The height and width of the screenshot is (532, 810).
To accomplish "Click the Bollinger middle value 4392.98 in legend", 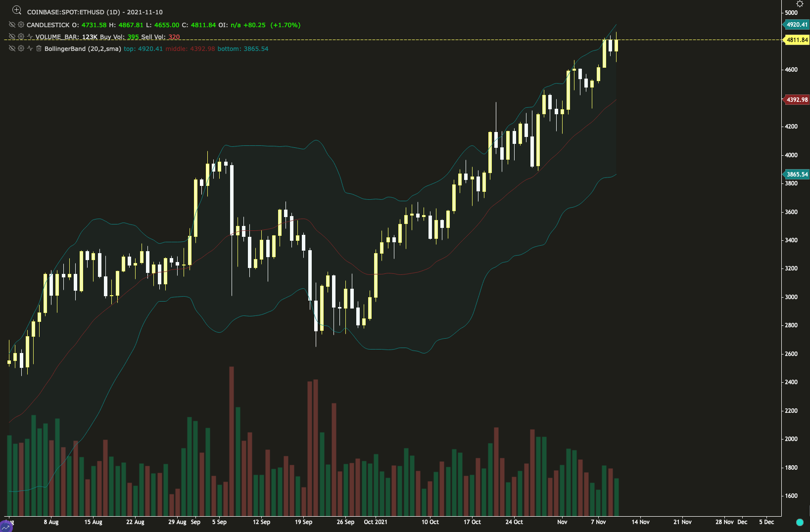I will 203,48.
